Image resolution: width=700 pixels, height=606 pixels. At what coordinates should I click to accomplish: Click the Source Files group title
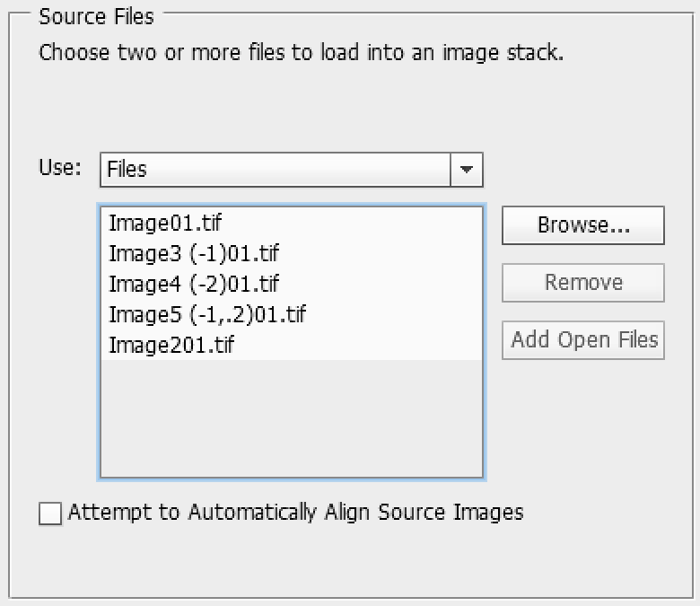pos(96,17)
